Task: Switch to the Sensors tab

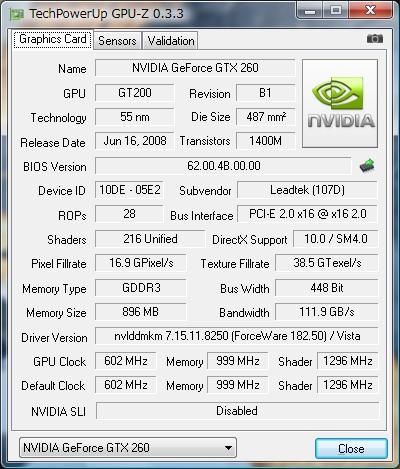Action: click(117, 41)
